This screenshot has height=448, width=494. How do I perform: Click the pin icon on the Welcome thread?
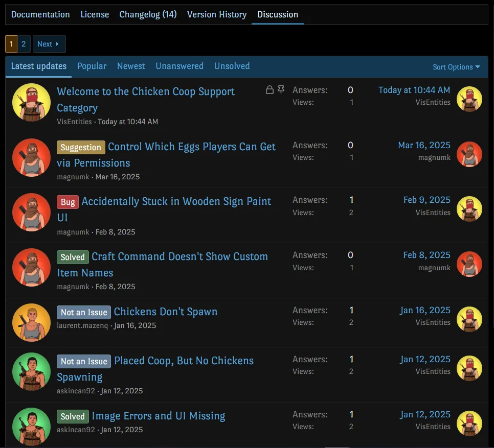click(281, 90)
